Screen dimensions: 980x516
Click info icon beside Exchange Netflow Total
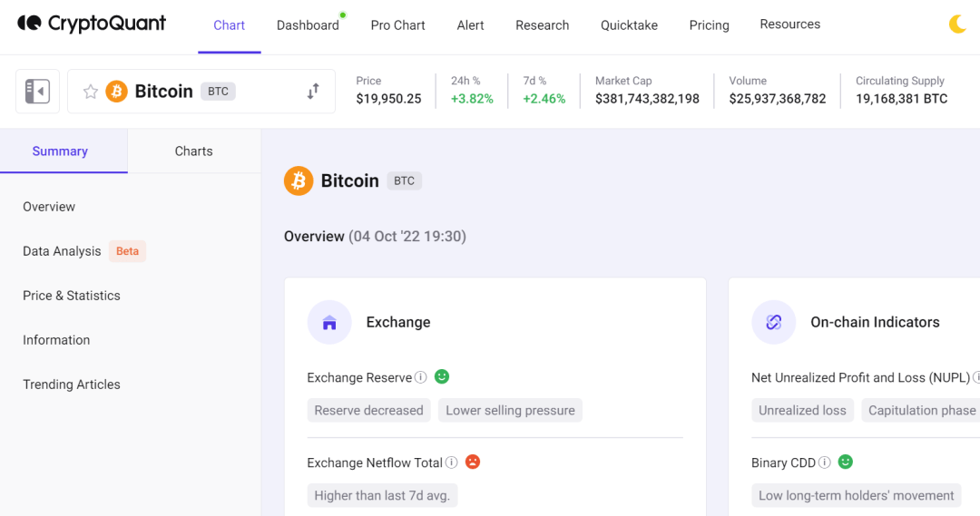(451, 462)
